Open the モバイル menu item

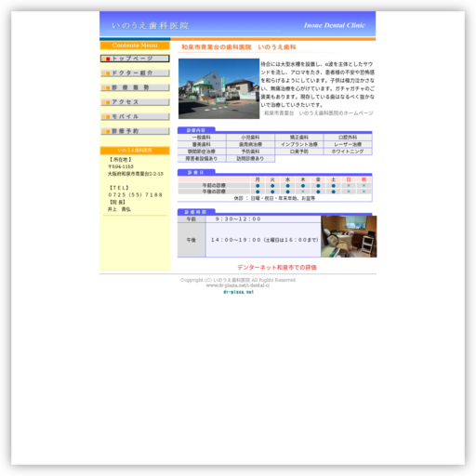[135, 116]
